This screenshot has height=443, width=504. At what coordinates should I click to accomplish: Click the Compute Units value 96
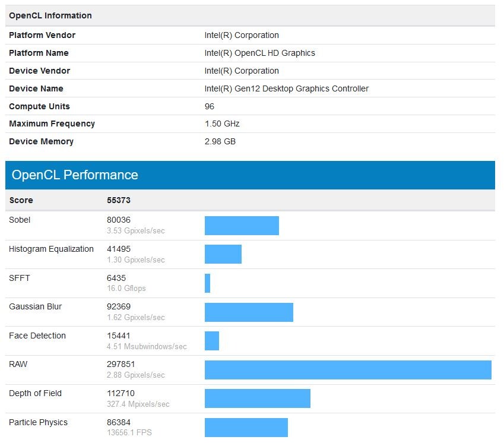210,106
